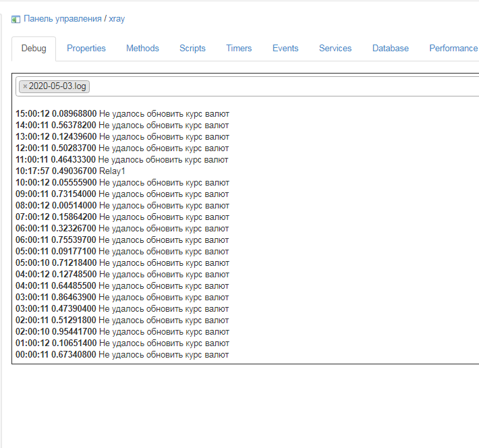The width and height of the screenshot is (479, 448).
Task: Select log entry at 08:00:12
Action: tap(122, 205)
